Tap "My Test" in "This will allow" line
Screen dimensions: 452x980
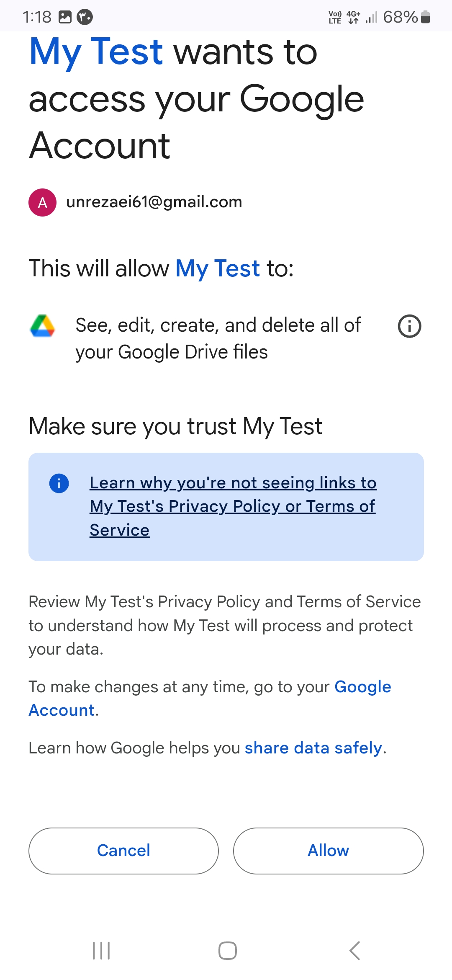coord(218,268)
